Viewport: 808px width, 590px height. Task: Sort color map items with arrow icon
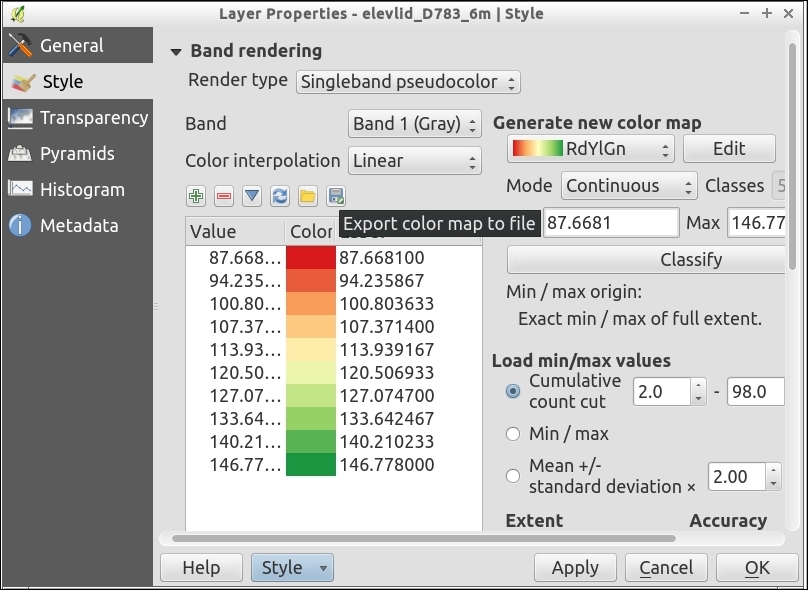(x=252, y=197)
